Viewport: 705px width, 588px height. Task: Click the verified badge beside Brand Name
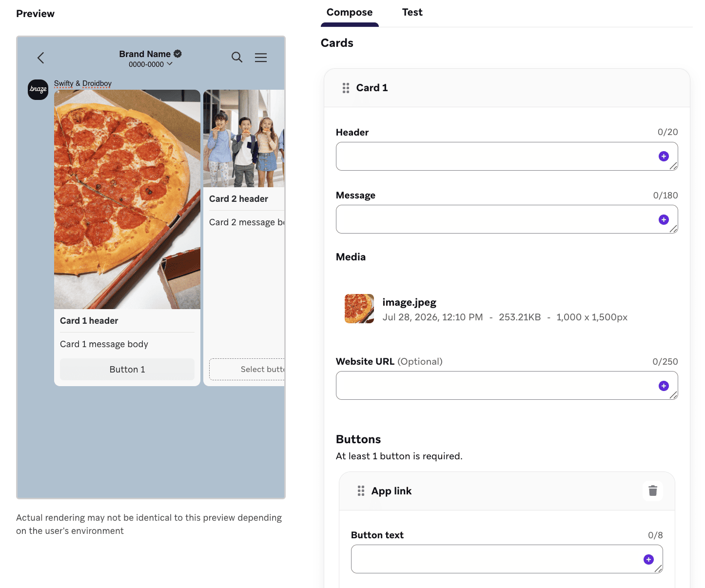[x=177, y=54]
